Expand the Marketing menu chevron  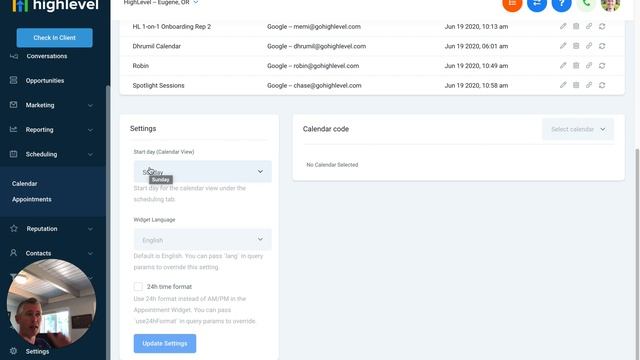click(x=90, y=105)
